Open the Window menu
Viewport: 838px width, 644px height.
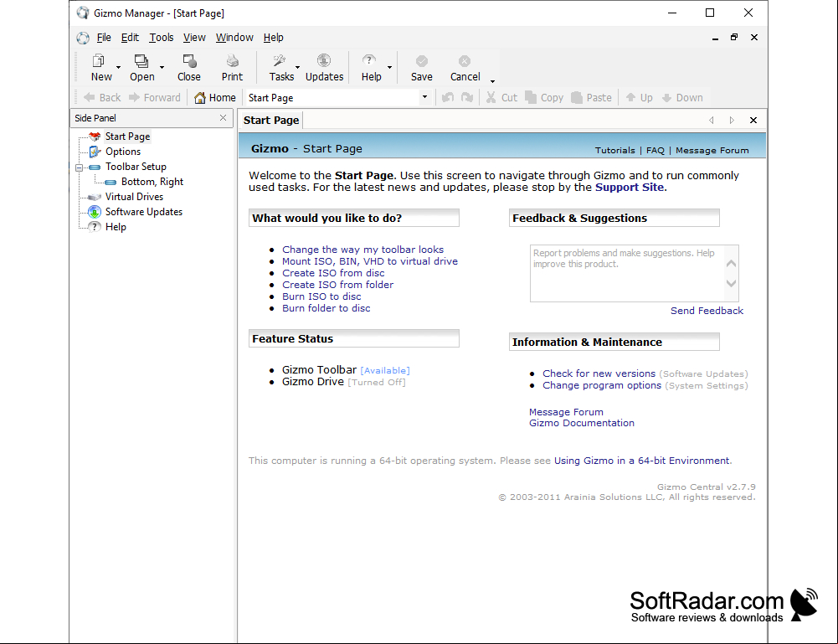click(234, 38)
